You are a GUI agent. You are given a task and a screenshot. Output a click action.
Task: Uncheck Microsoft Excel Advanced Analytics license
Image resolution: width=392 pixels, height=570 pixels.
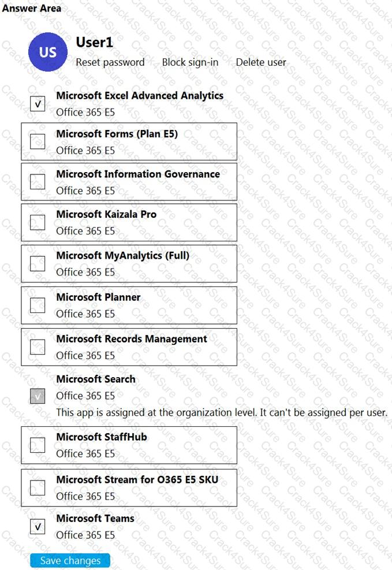(x=37, y=104)
